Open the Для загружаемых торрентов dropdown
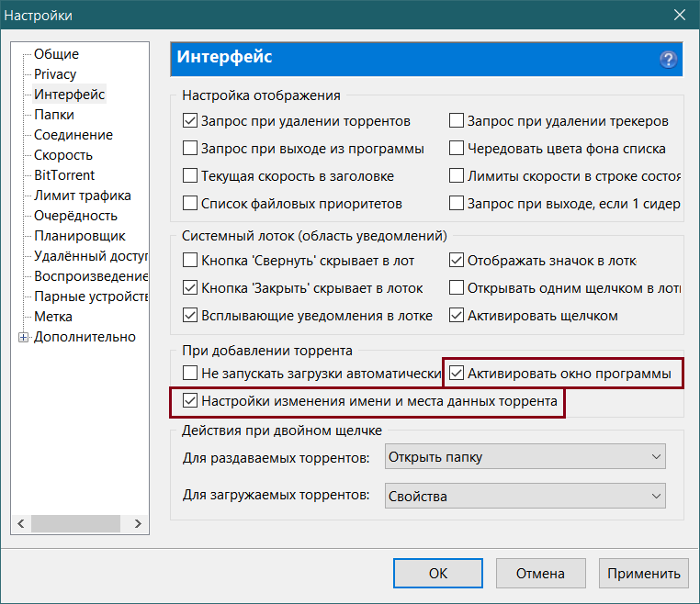The height and width of the screenshot is (604, 700). pyautogui.click(x=525, y=496)
